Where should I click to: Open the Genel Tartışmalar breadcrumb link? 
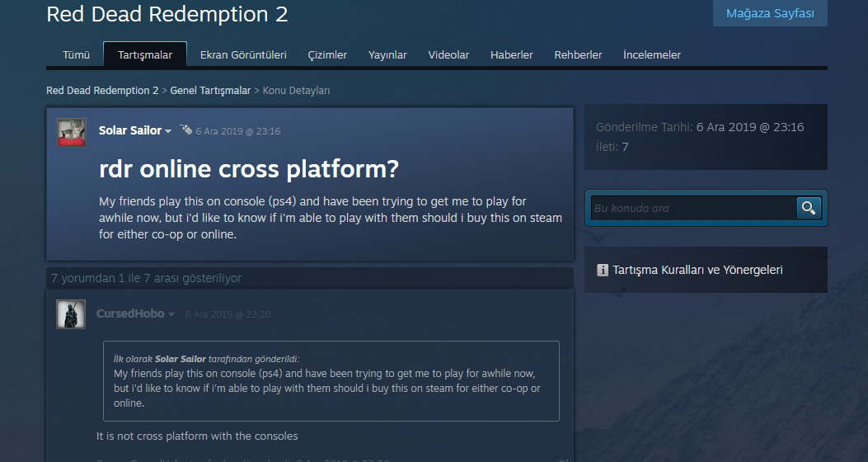point(210,90)
